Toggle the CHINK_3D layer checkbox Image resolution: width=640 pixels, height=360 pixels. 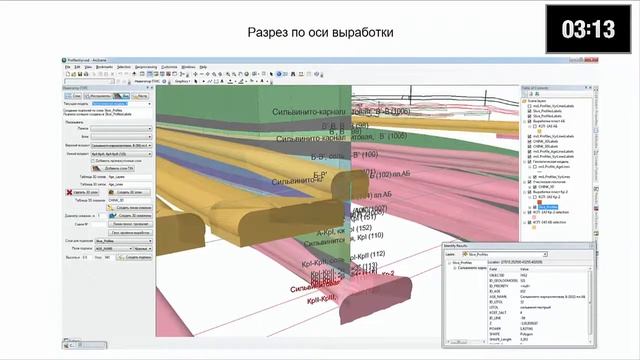pyautogui.click(x=535, y=187)
